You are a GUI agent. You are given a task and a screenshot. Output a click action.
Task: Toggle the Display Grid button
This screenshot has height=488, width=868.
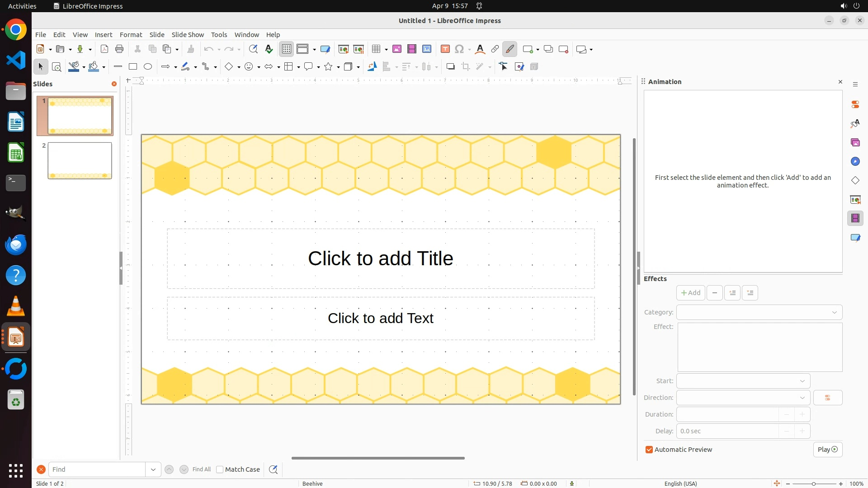(x=287, y=49)
